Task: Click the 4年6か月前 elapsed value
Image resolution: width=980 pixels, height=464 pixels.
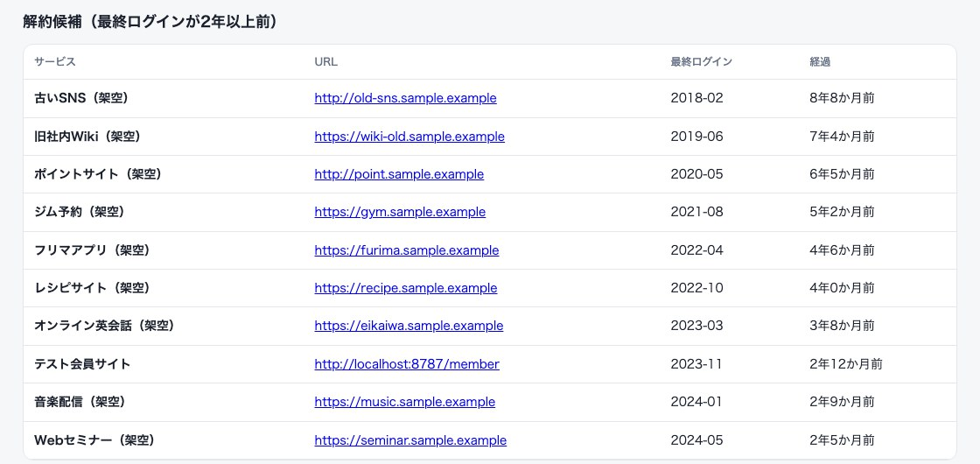Action: coord(842,250)
